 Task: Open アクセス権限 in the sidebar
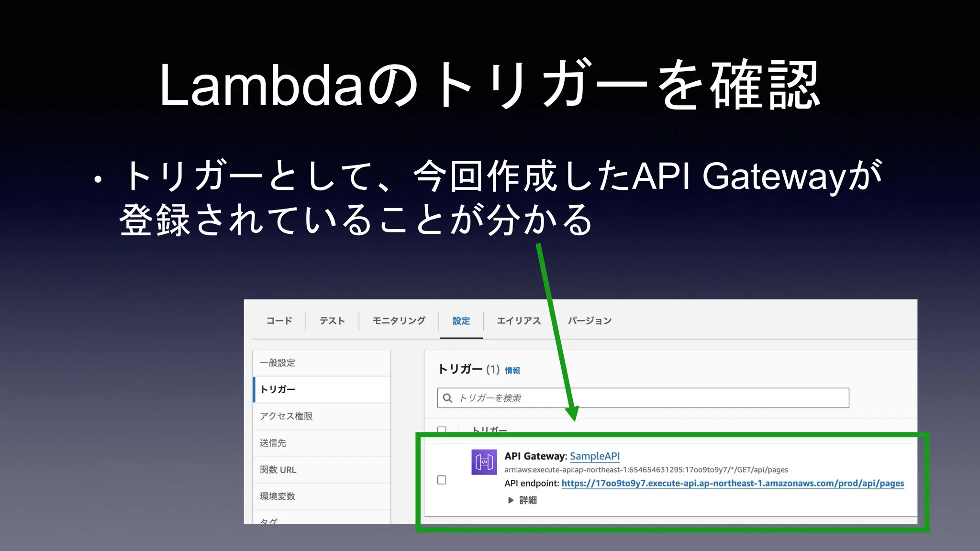pos(286,416)
